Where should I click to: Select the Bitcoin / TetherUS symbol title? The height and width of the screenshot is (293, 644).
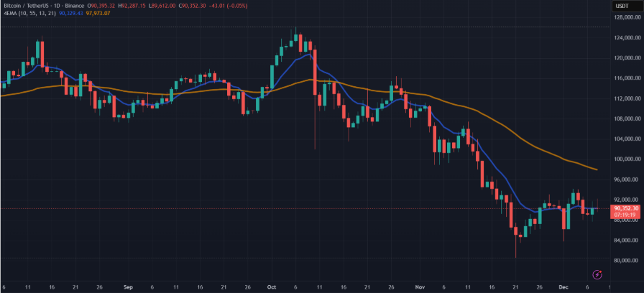(x=27, y=6)
